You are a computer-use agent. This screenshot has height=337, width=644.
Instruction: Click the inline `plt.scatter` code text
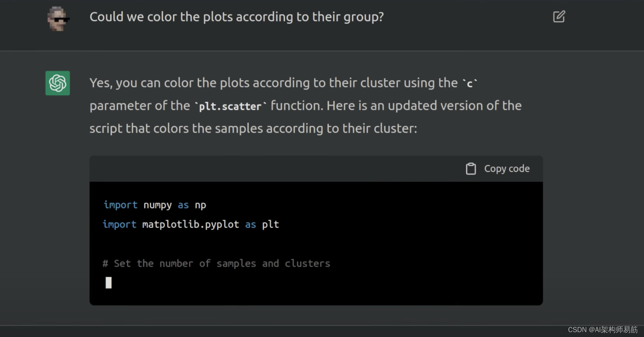point(230,107)
